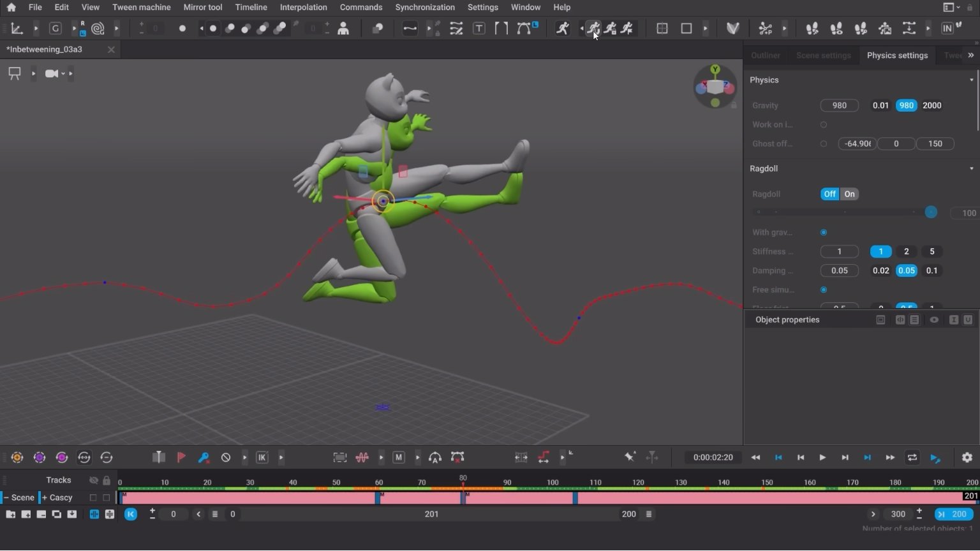The width and height of the screenshot is (980, 551).
Task: Expand arrow next to presentation board icon
Action: (x=33, y=74)
